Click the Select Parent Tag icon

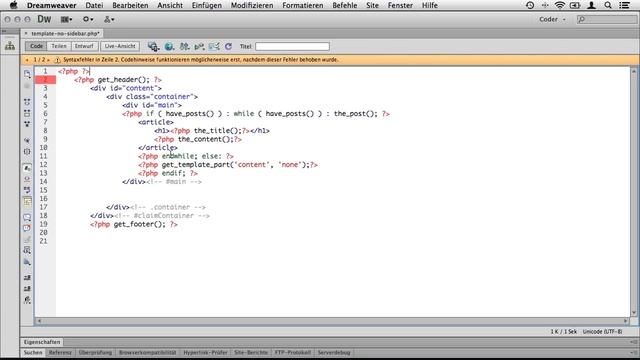coord(27,140)
